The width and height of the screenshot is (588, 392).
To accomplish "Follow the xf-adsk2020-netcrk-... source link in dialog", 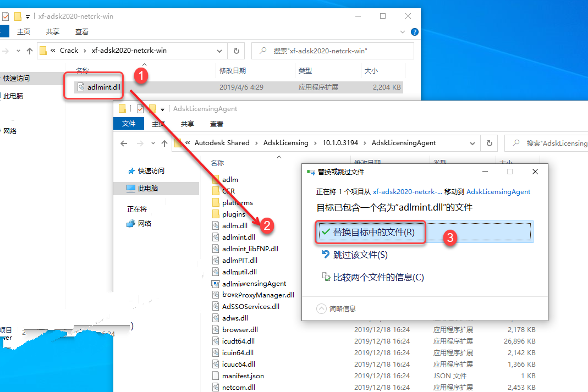I will (x=407, y=192).
